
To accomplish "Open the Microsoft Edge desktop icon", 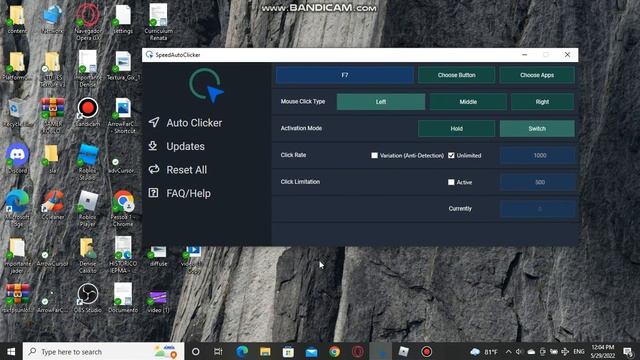I will [x=17, y=208].
